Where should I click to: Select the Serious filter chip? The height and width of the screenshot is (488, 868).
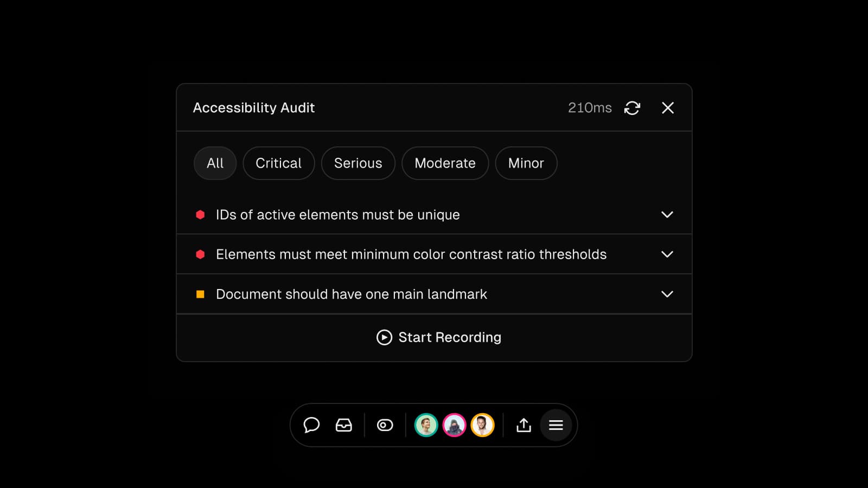click(x=358, y=163)
